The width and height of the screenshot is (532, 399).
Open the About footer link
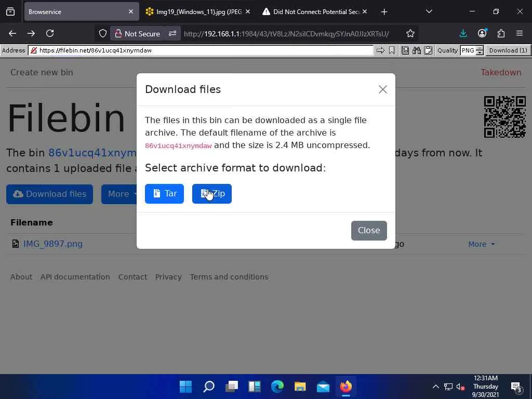click(x=21, y=277)
